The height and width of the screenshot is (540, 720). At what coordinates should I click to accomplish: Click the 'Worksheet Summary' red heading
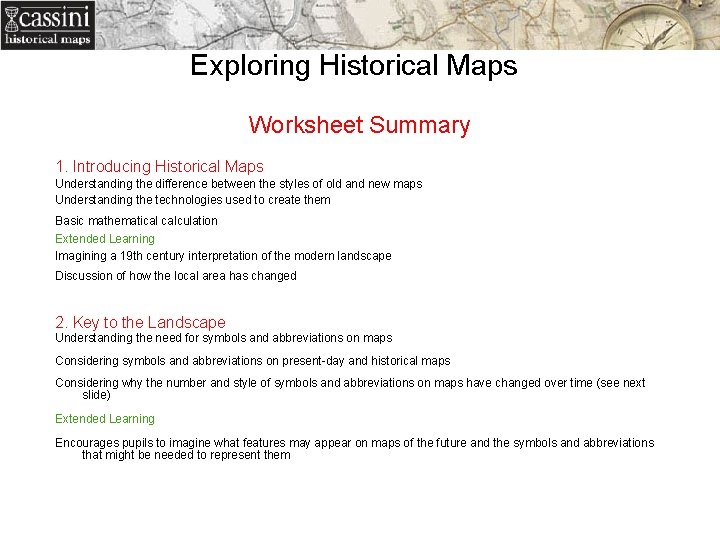pos(360,125)
